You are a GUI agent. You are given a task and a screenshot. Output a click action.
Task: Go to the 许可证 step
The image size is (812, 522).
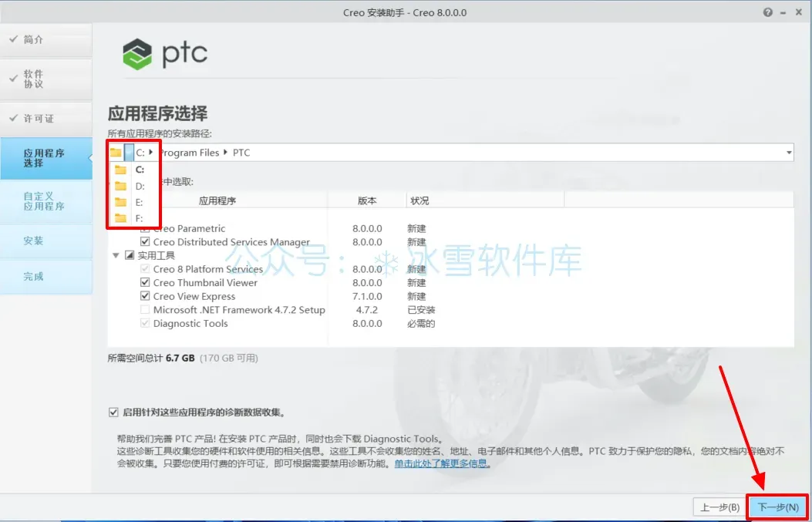(46, 119)
